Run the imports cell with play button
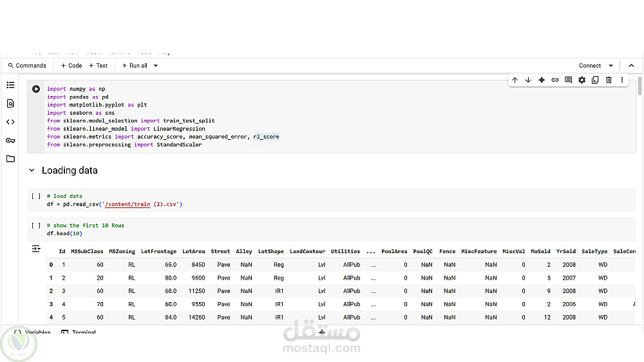Image resolution: width=644 pixels, height=362 pixels. tap(36, 89)
